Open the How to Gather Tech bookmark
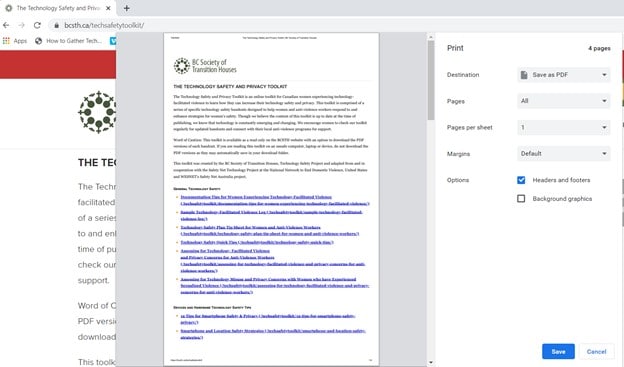 pos(68,41)
